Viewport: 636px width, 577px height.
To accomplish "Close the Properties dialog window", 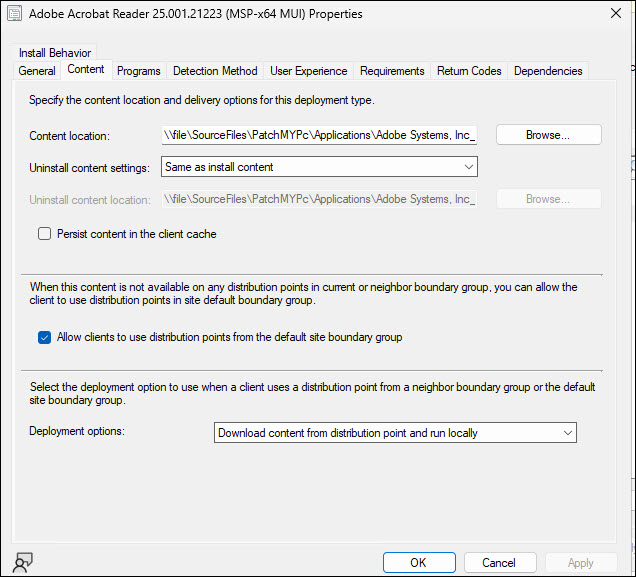I will click(x=613, y=14).
